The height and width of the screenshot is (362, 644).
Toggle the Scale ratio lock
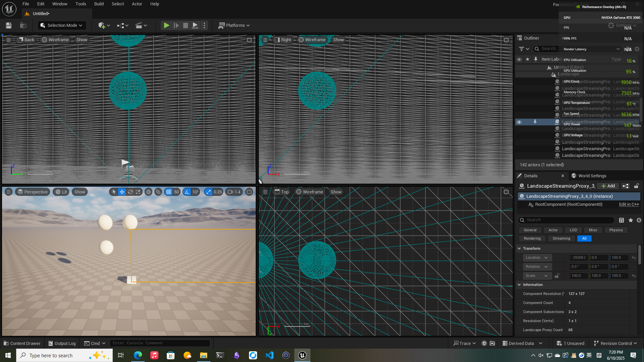click(557, 276)
